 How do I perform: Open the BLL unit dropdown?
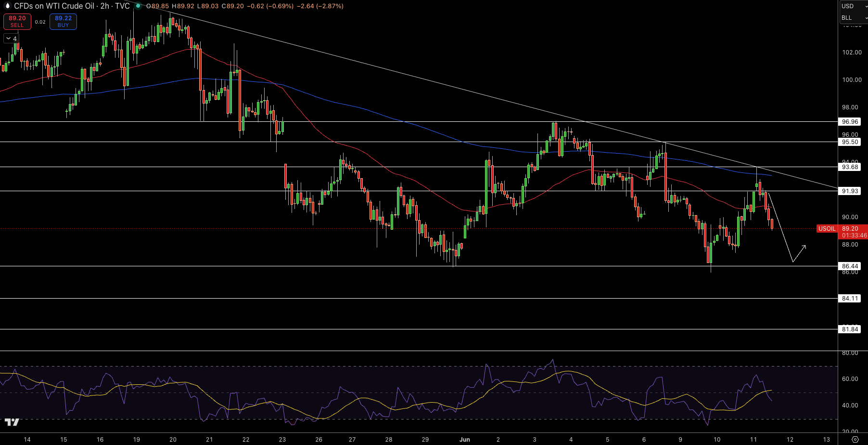(854, 18)
